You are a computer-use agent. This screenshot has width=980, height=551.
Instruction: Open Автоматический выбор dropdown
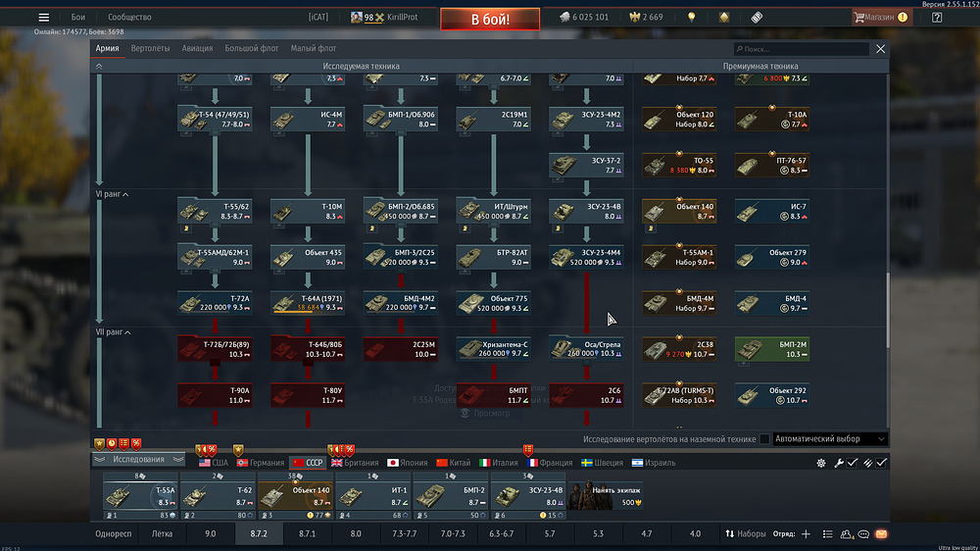coord(830,439)
